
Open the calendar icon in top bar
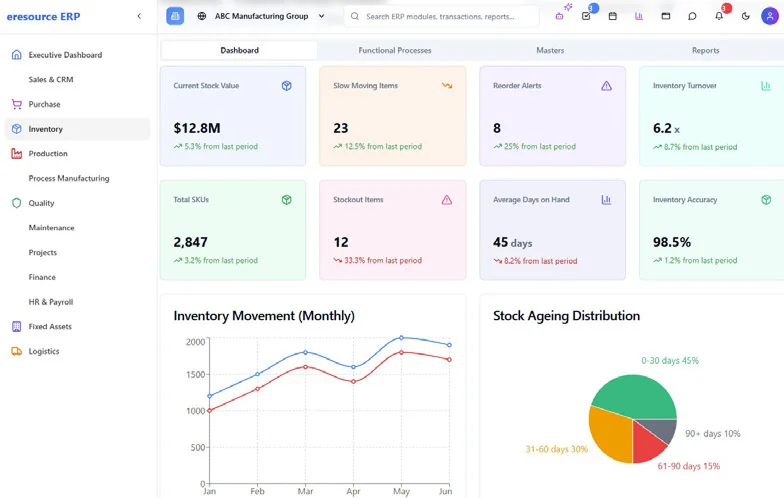click(x=613, y=16)
